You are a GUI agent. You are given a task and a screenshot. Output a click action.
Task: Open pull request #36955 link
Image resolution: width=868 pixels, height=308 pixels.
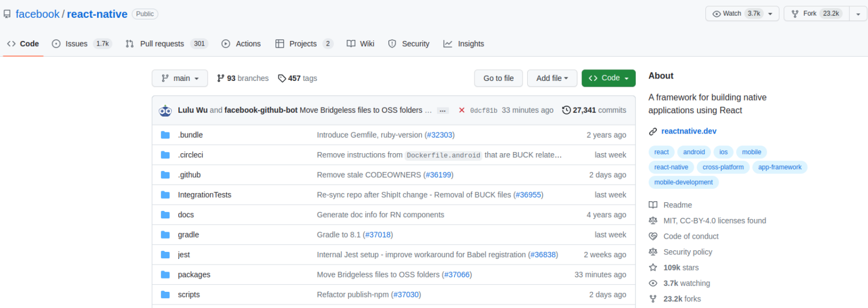point(528,195)
